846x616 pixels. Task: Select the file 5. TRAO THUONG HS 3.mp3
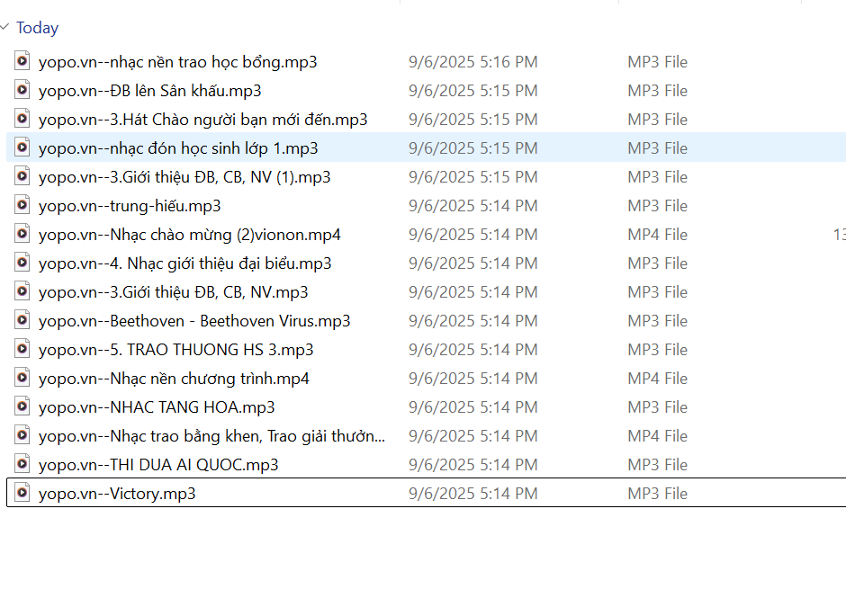coord(175,350)
